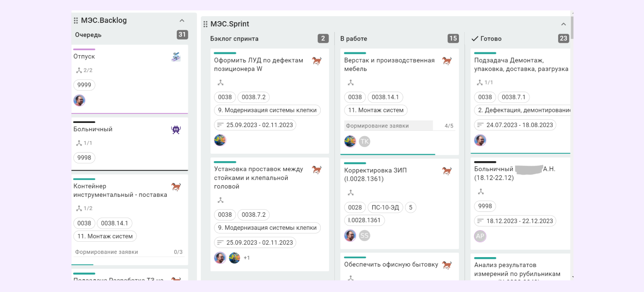644x292 pixels.
Task: Select the В работе column header
Action: [354, 39]
